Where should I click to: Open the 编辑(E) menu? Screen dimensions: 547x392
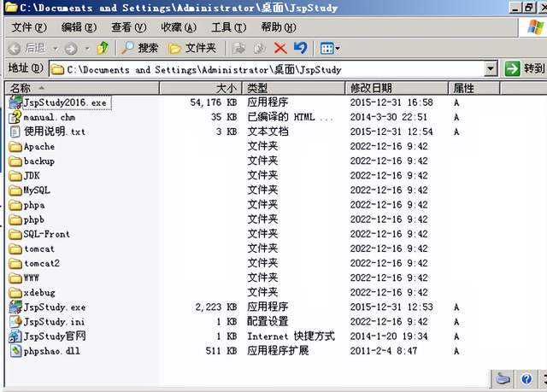click(x=79, y=27)
